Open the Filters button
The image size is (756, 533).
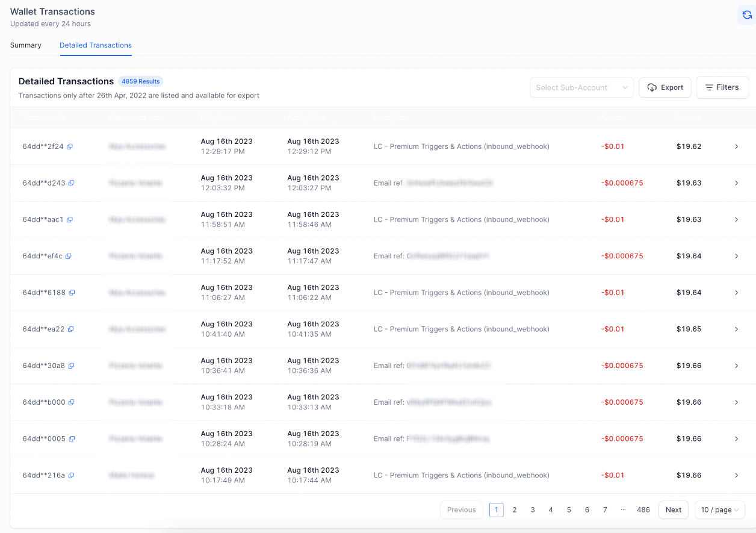tap(722, 87)
